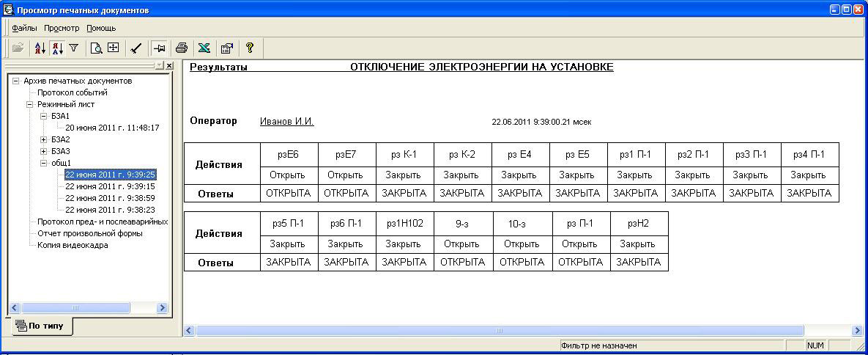The image size is (868, 355).
Task: Click the NUM status bar indicator
Action: tap(815, 345)
